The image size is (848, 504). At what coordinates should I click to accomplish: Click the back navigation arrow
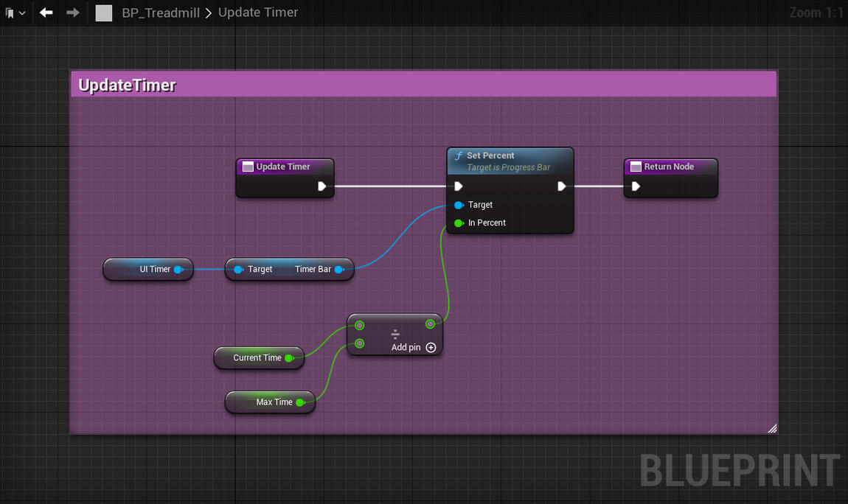click(46, 13)
